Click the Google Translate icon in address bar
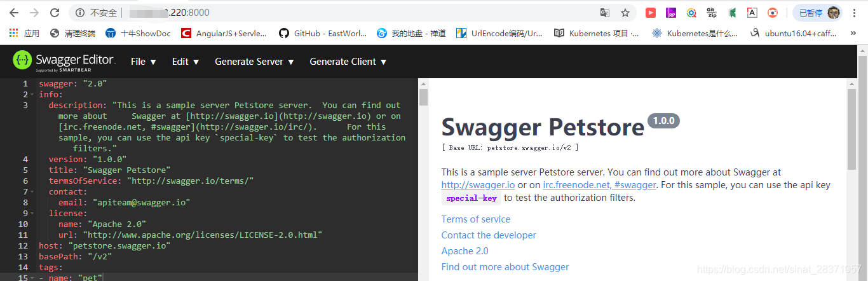 [605, 13]
